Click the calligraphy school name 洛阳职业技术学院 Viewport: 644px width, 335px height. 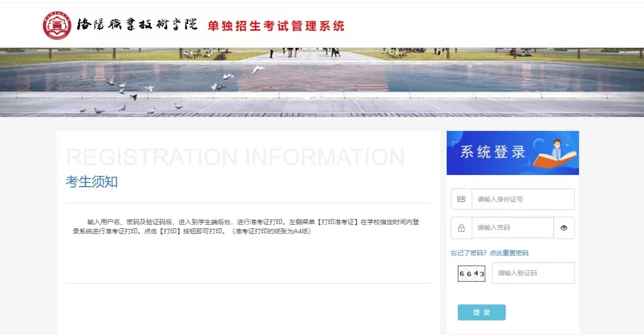pos(137,25)
